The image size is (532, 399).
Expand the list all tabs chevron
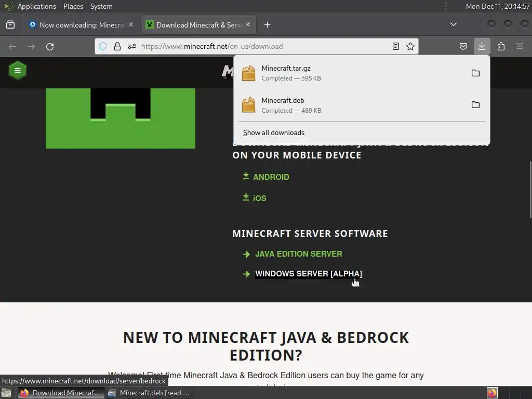[x=453, y=24]
